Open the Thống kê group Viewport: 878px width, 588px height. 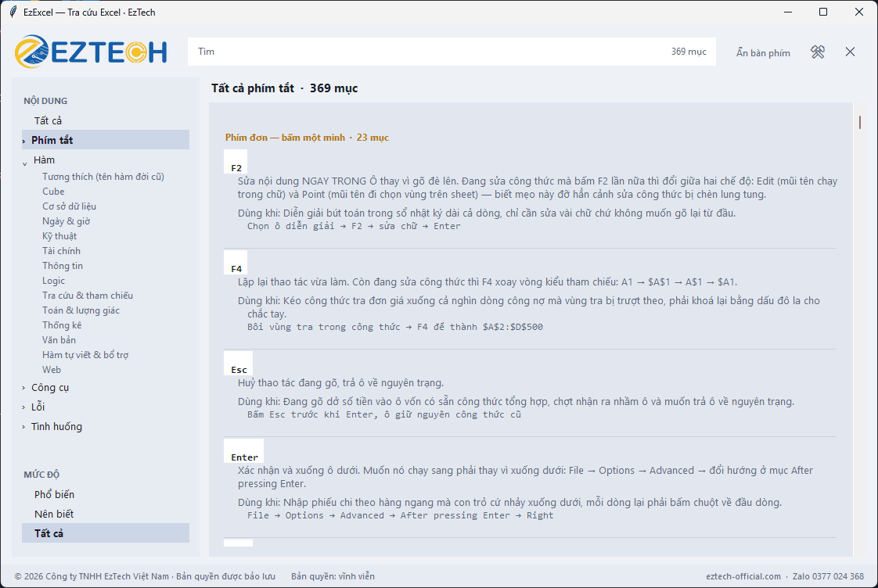point(62,325)
